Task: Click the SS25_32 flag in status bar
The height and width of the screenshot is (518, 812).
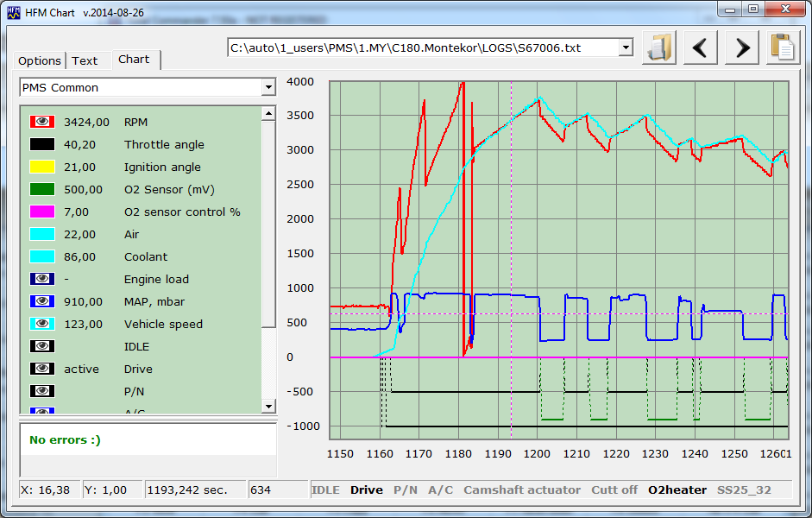Action: [x=744, y=490]
